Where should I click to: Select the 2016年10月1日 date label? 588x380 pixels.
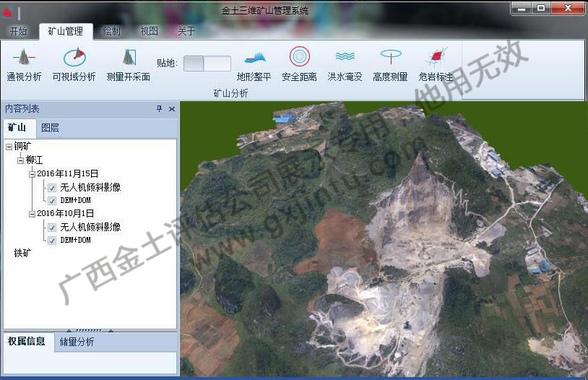pos(65,213)
